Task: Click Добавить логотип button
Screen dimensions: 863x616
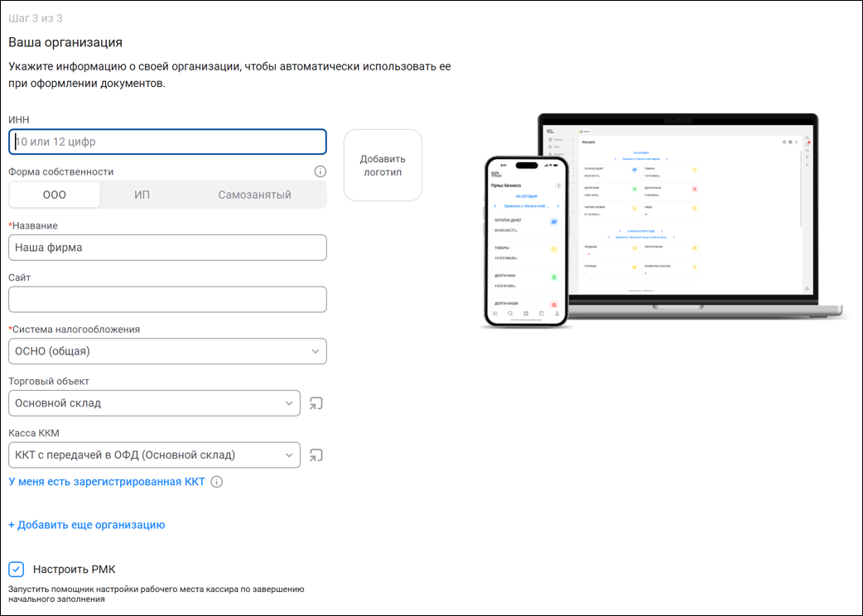Action: point(383,165)
